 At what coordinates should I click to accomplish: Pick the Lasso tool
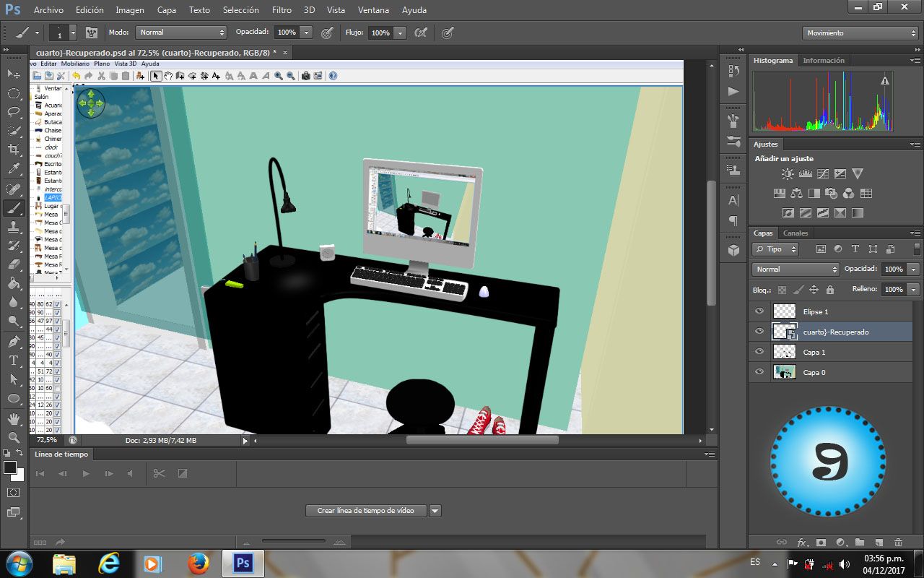pyautogui.click(x=14, y=112)
